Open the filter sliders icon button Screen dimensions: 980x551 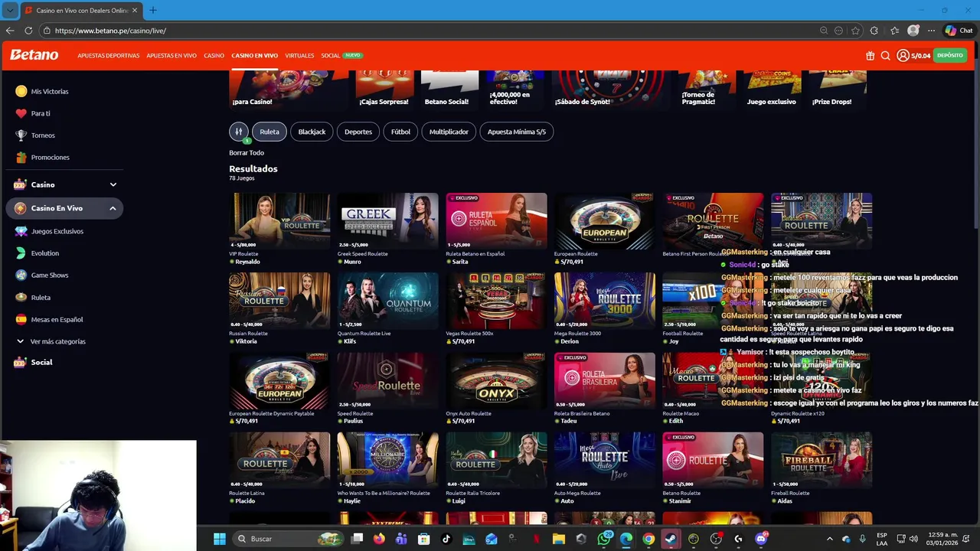point(239,132)
